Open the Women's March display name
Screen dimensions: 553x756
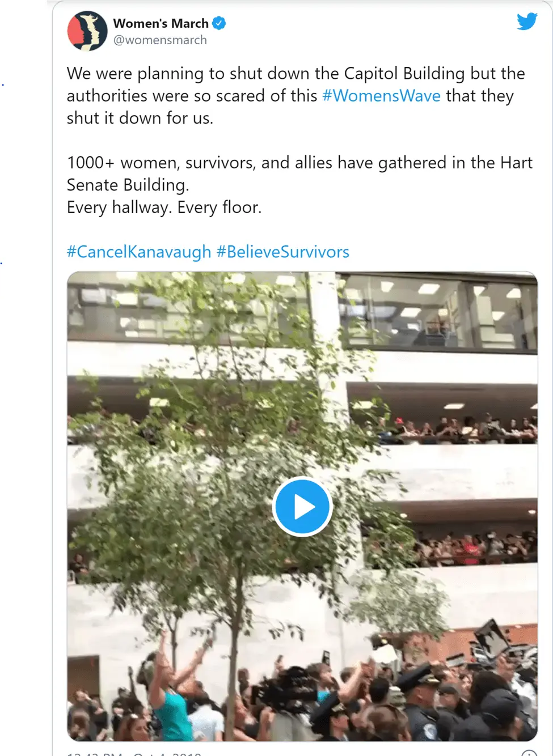coord(161,23)
